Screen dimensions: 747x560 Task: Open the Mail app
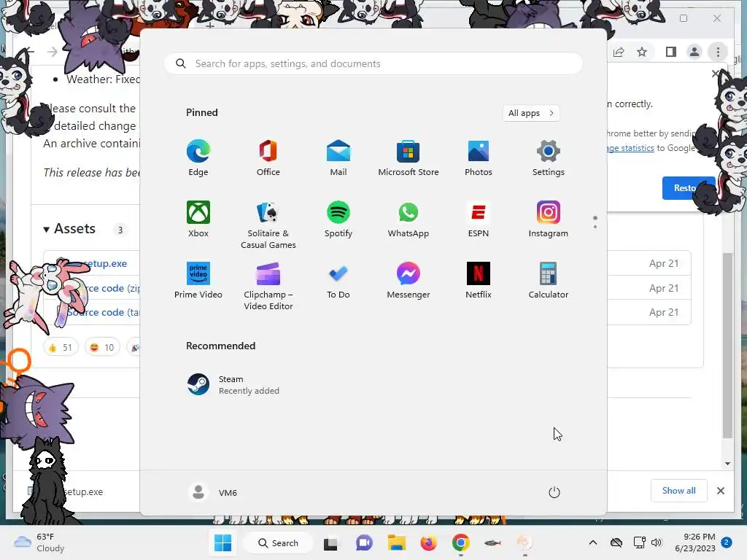pyautogui.click(x=338, y=158)
